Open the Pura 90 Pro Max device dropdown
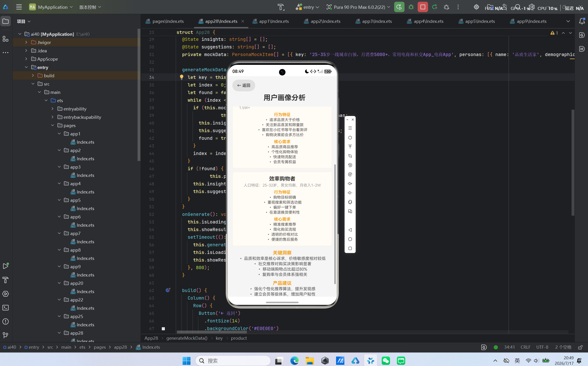The height and width of the screenshot is (366, 588). [x=358, y=7]
